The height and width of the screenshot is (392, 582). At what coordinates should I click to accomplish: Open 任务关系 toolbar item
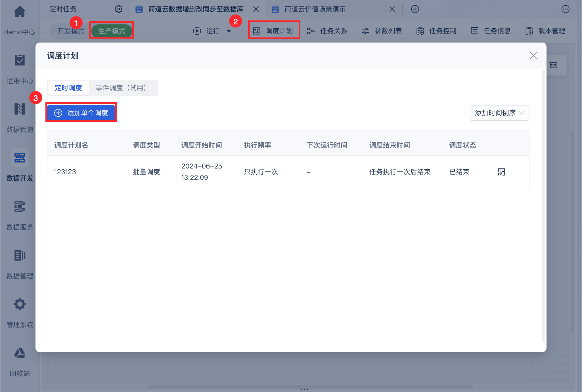327,31
